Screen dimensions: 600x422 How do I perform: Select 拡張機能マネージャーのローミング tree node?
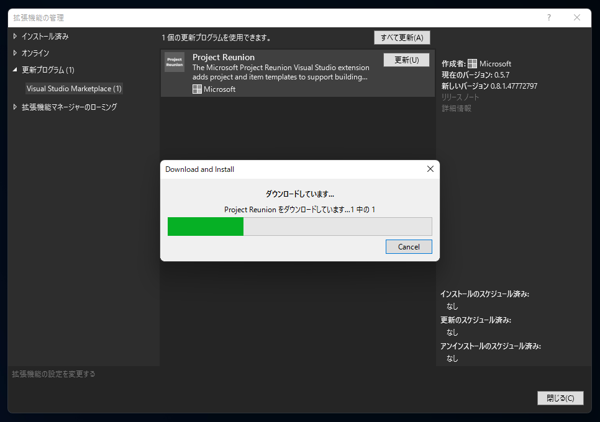[69, 107]
